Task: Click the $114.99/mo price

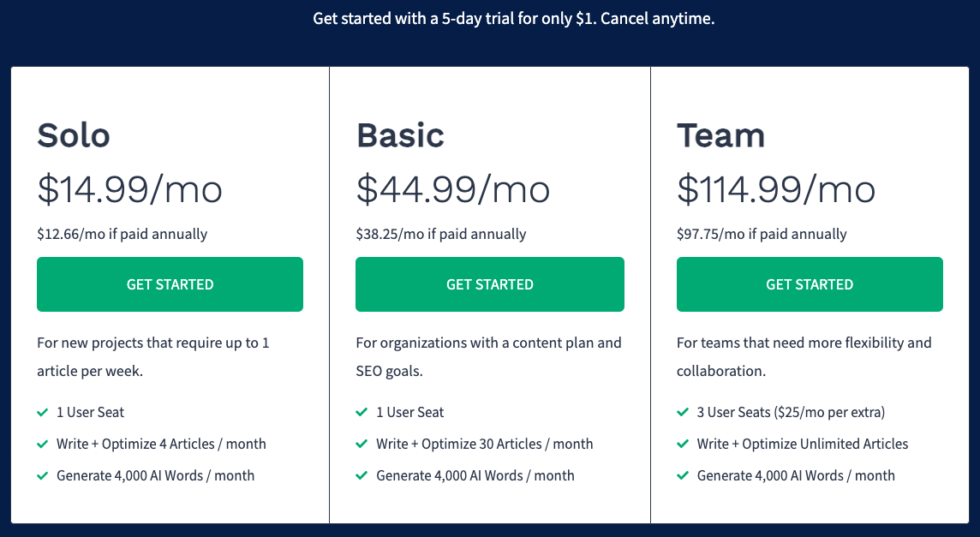Action: pyautogui.click(x=776, y=189)
